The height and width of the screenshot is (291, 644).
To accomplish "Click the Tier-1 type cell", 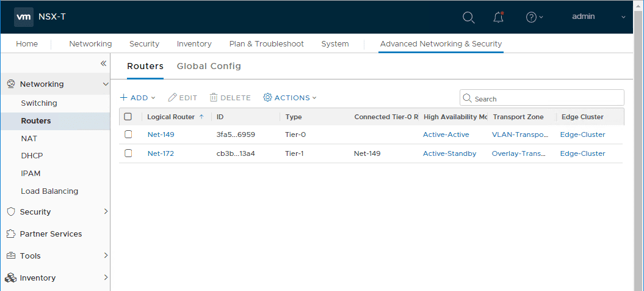I will click(295, 153).
